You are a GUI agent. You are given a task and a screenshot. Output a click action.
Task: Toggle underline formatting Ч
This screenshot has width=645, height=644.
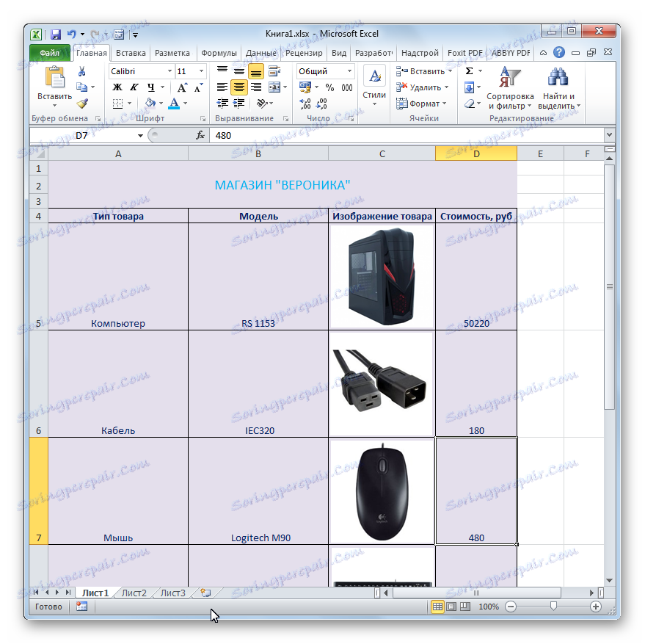click(151, 87)
